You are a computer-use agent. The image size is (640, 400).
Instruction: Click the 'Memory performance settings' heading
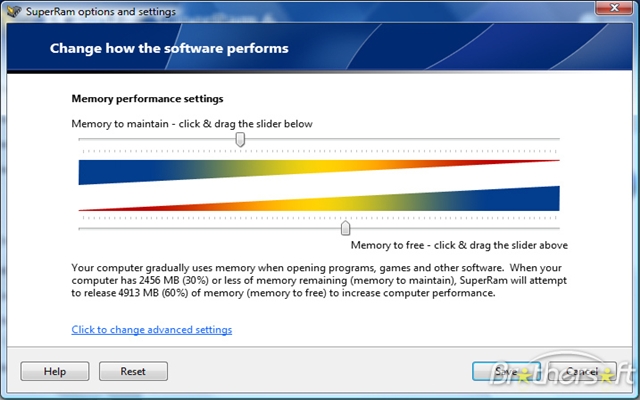click(147, 99)
